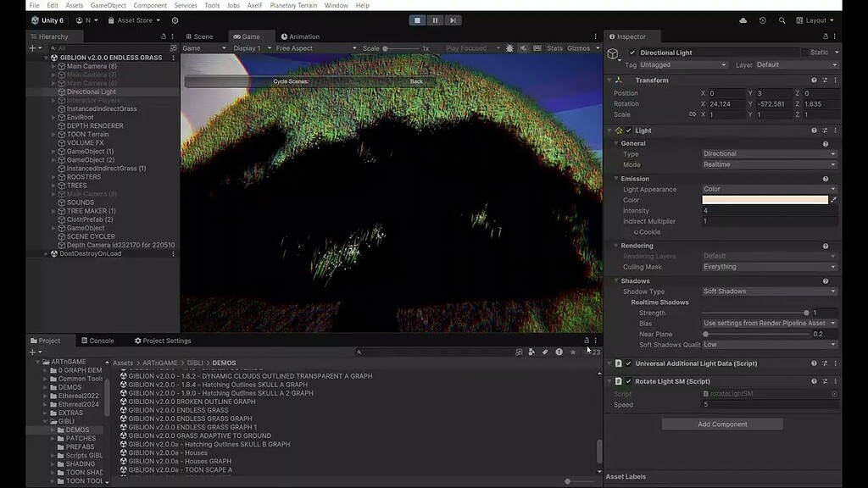Viewport: 868px width, 488px height.
Task: Select the Pause button at the top
Action: [x=434, y=20]
